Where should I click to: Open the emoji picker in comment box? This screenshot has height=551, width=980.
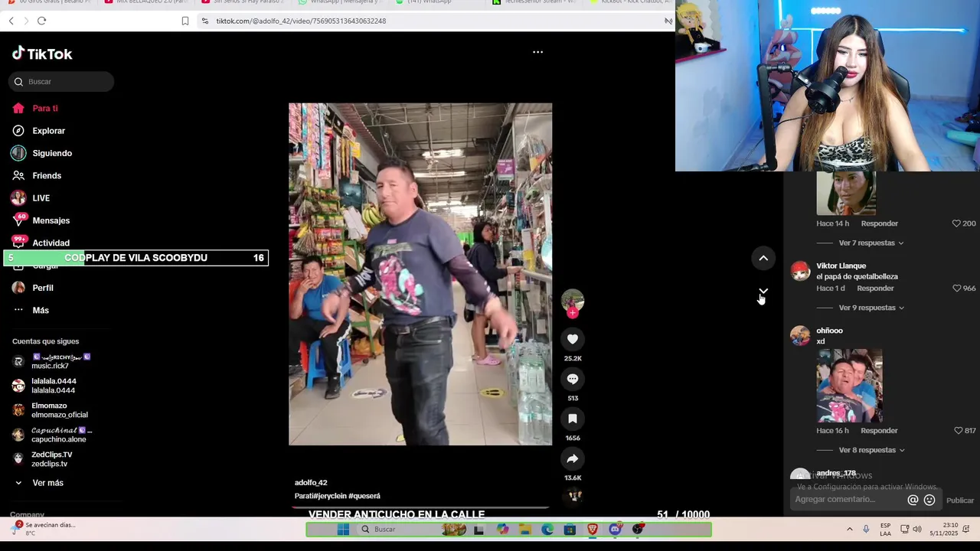(929, 500)
